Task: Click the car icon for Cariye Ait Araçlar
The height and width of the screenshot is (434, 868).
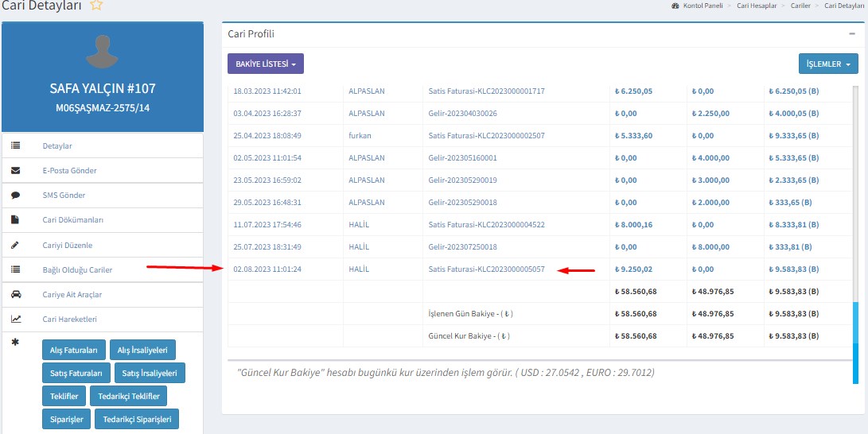Action: [x=16, y=295]
